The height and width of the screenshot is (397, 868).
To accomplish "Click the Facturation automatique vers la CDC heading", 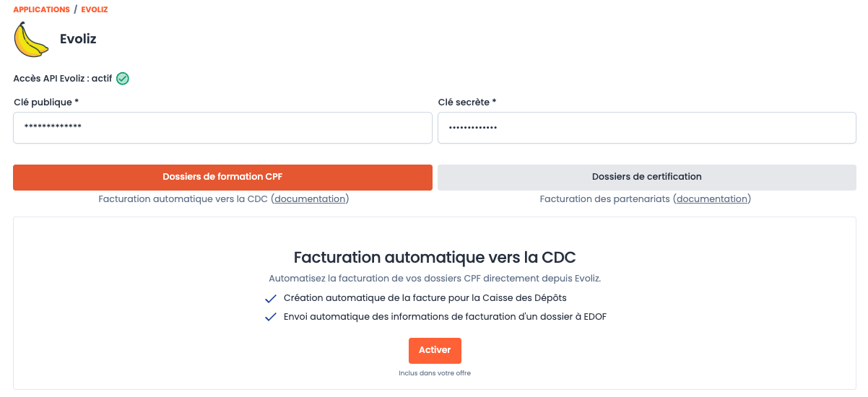I will coord(435,258).
